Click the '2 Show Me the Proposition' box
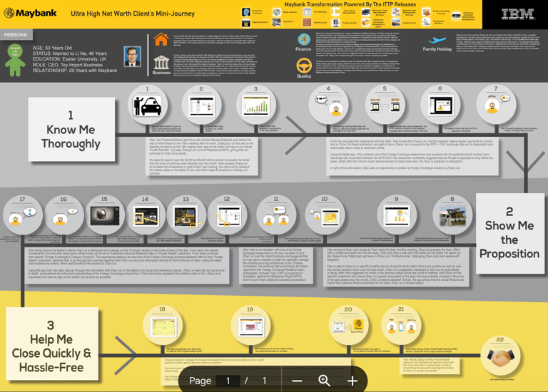The image size is (548, 392). [510, 233]
